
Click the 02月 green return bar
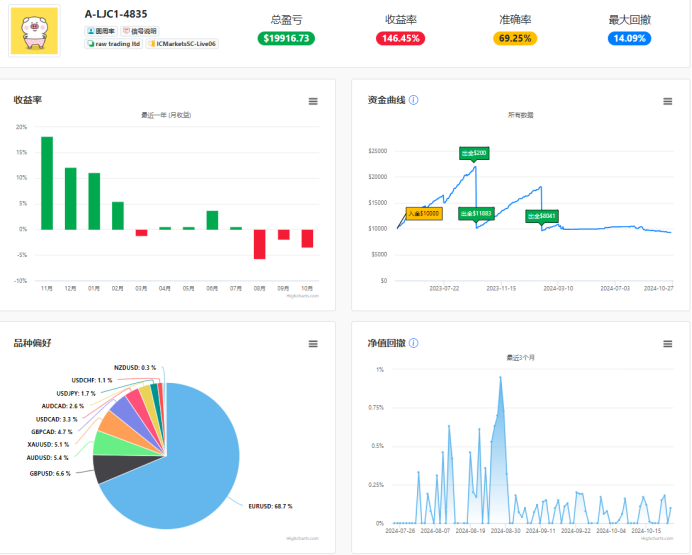[118, 216]
